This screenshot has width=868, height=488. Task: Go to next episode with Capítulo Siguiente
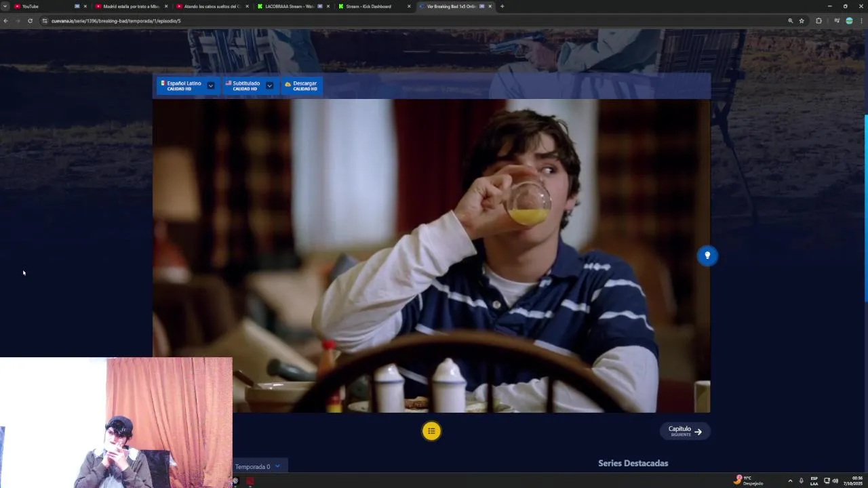coord(685,431)
